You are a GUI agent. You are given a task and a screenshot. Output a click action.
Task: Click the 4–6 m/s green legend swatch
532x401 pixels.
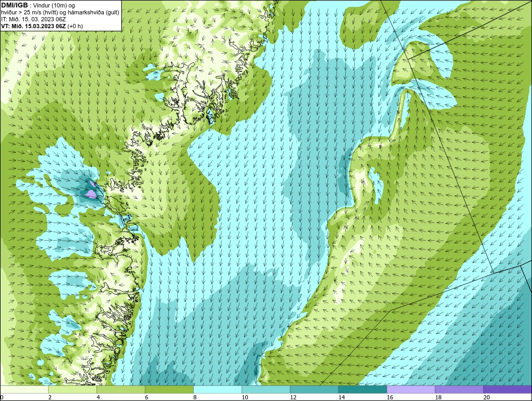coord(121,389)
